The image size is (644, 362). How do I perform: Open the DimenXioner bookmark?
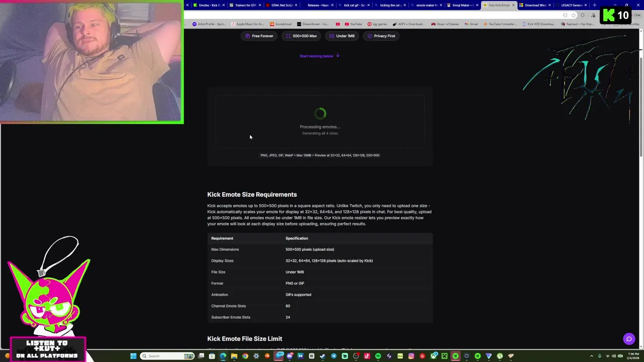312,24
